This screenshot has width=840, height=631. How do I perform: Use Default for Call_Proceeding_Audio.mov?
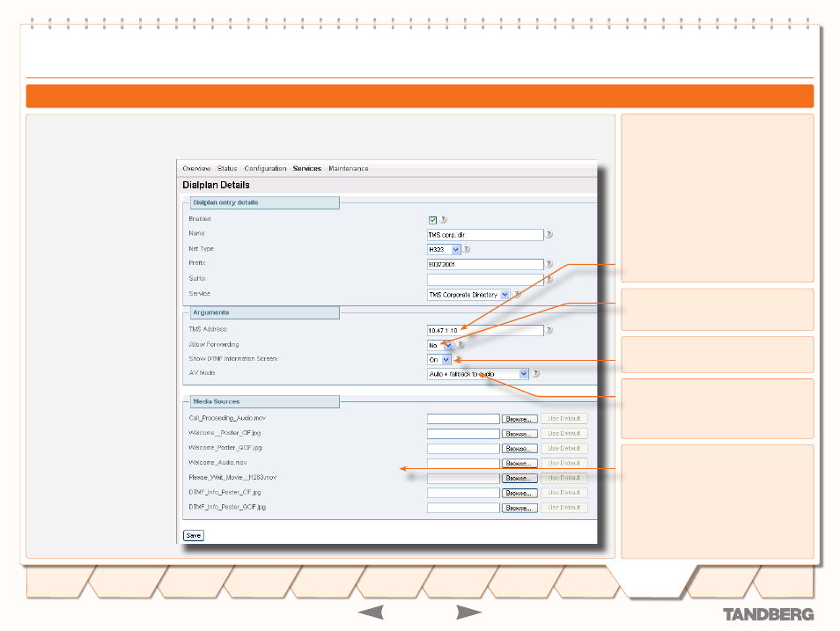pyautogui.click(x=564, y=419)
